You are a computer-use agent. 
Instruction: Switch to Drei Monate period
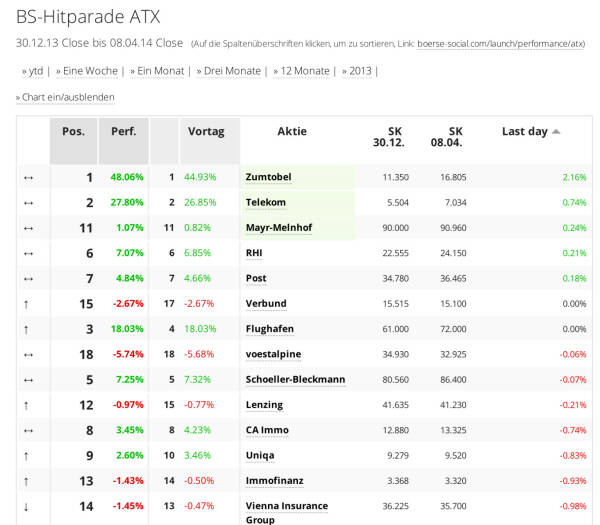[x=231, y=71]
